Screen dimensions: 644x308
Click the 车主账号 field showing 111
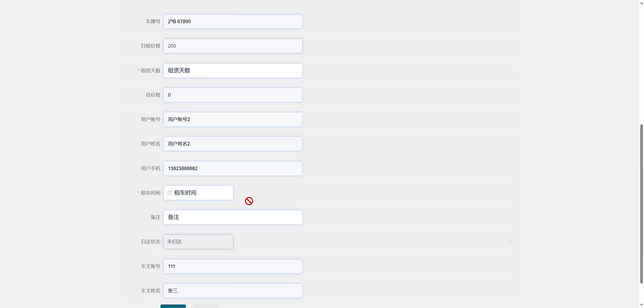(x=233, y=266)
